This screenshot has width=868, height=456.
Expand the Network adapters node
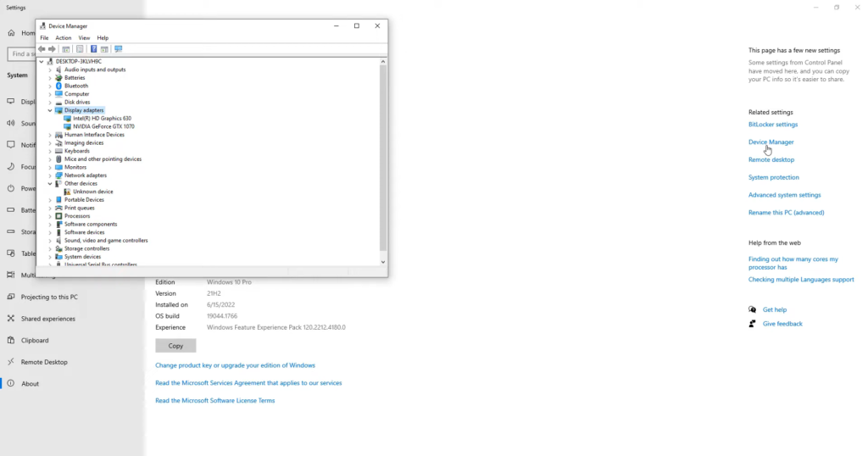(50, 175)
